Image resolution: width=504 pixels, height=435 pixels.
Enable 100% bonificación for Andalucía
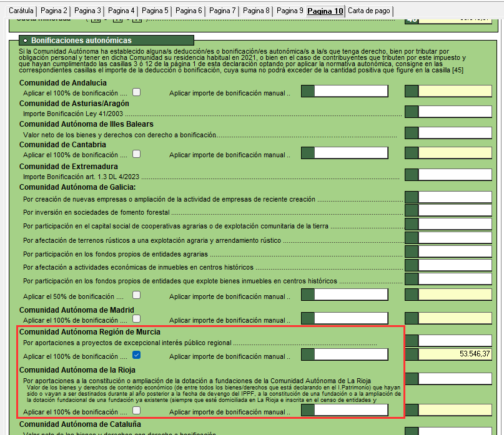coord(136,92)
